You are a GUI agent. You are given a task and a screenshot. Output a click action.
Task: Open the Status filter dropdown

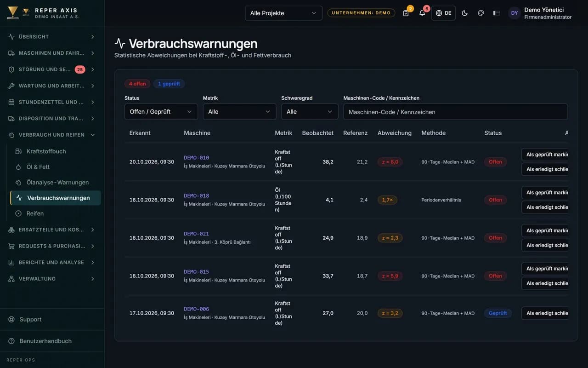click(161, 112)
